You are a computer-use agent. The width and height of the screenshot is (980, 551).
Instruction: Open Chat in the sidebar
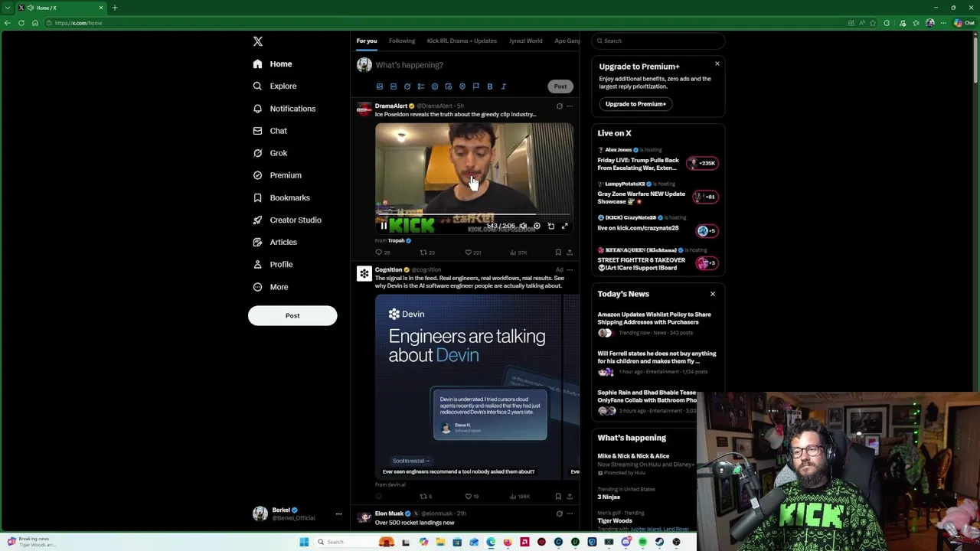point(269,131)
